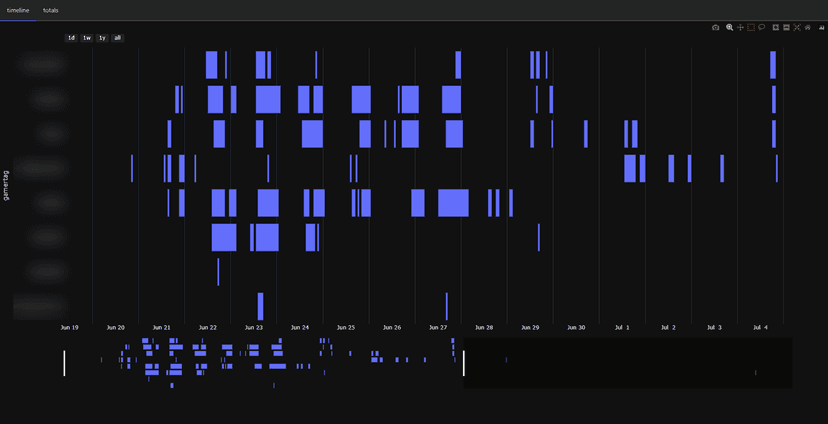Select the Pan tool
The height and width of the screenshot is (424, 828).
tap(740, 27)
